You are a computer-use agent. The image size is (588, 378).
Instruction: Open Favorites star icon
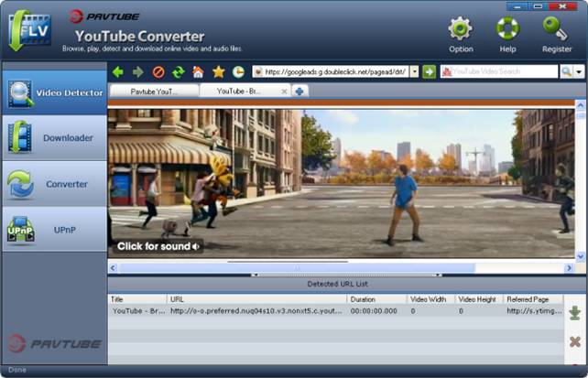218,72
